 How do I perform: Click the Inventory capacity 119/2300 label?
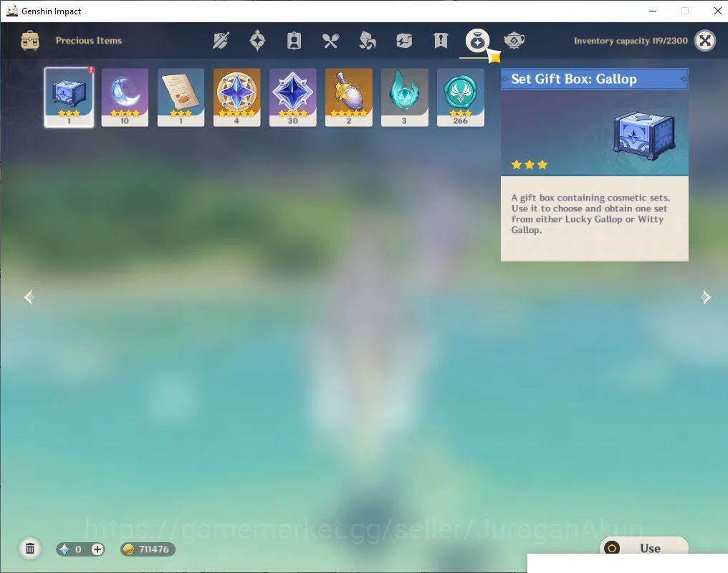631,41
